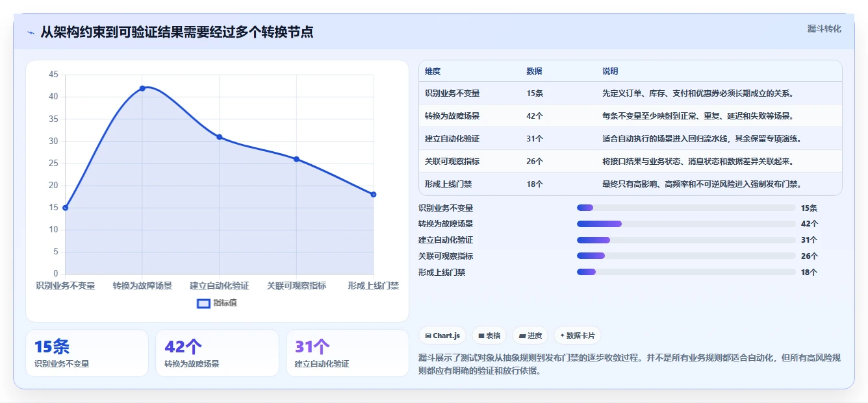Click the chart data point for 形成上线门禁
This screenshot has height=403, width=868.
click(x=374, y=195)
